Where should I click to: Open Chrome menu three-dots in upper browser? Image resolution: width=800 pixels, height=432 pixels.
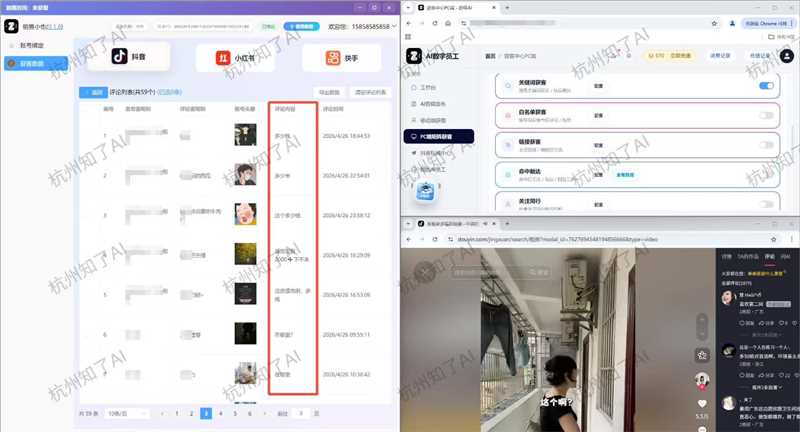(x=791, y=23)
